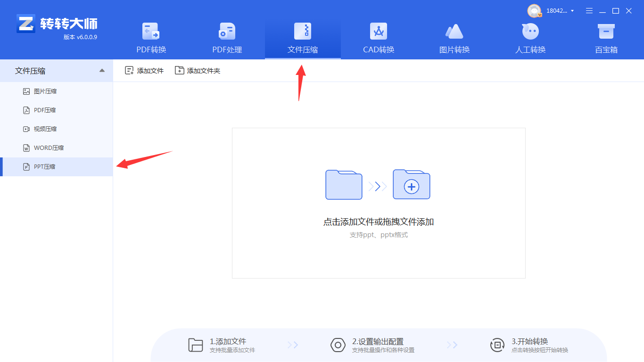Maximize the 转转大师 window
Image resolution: width=644 pixels, height=362 pixels.
coord(616,11)
